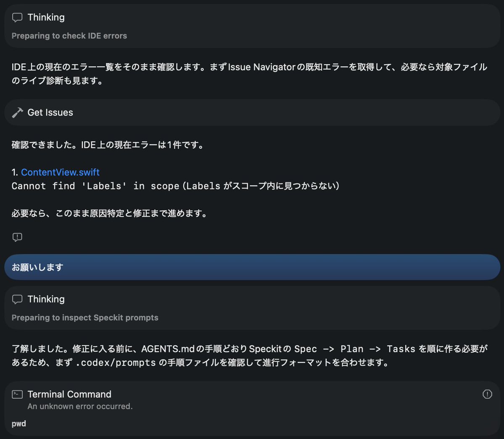Click the second Thinking bubble icon
Viewport: 504px width, 439px height.
[17, 299]
